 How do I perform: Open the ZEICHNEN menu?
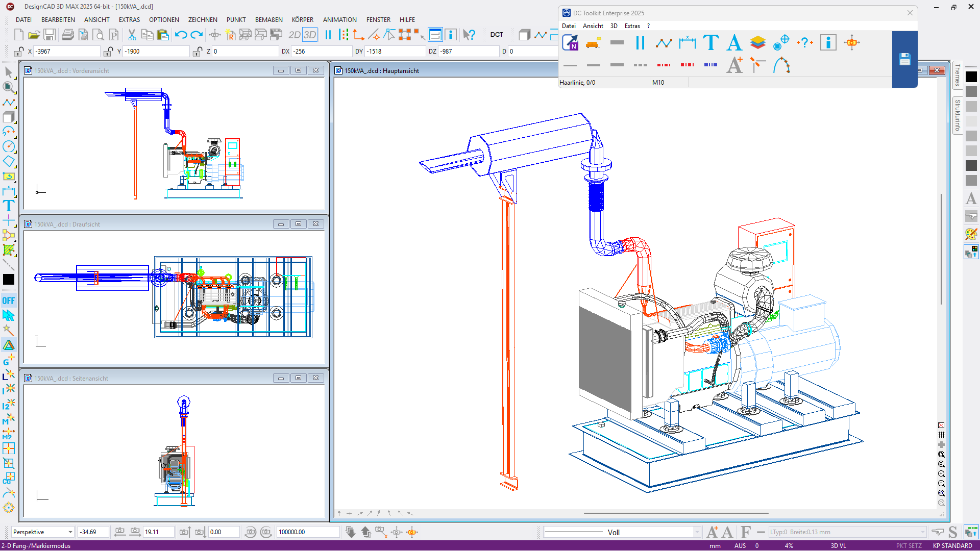202,20
